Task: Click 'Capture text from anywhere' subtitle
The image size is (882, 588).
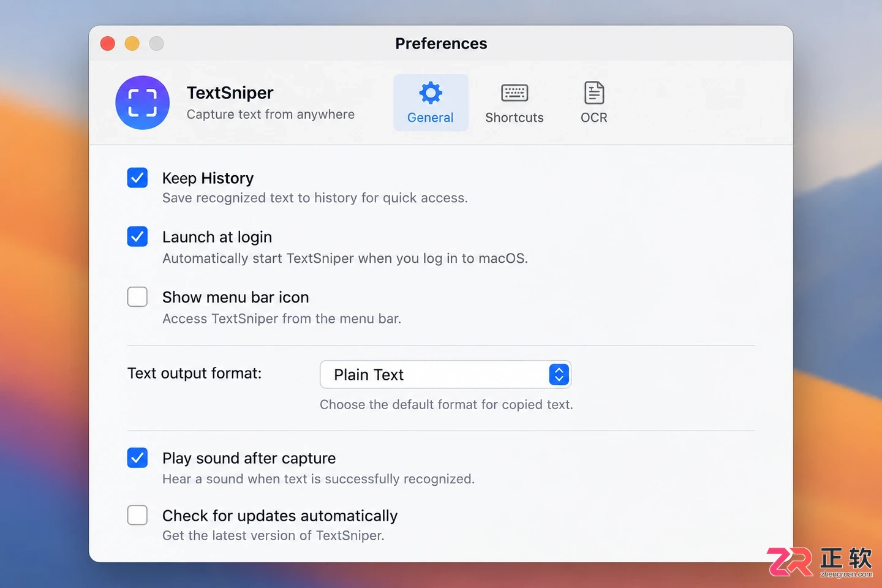Action: click(270, 115)
